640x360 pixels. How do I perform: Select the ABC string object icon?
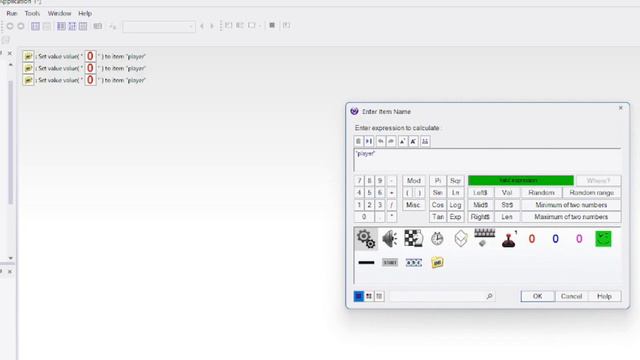click(413, 262)
